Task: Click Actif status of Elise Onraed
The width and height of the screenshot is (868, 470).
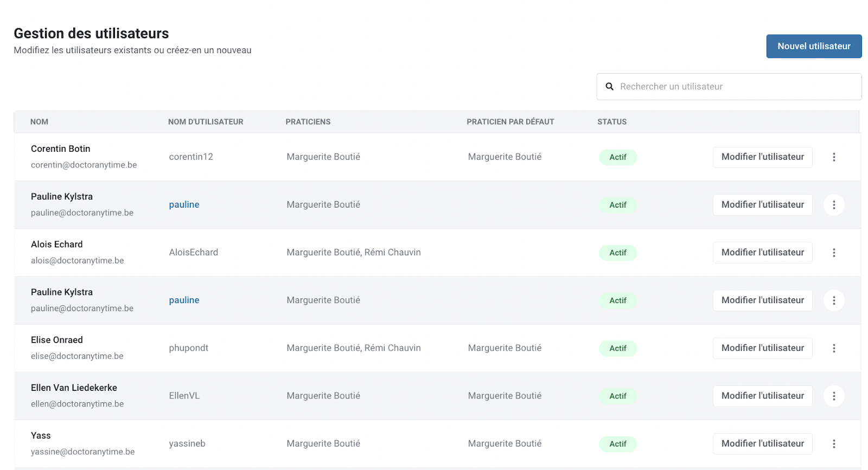Action: pyautogui.click(x=618, y=348)
